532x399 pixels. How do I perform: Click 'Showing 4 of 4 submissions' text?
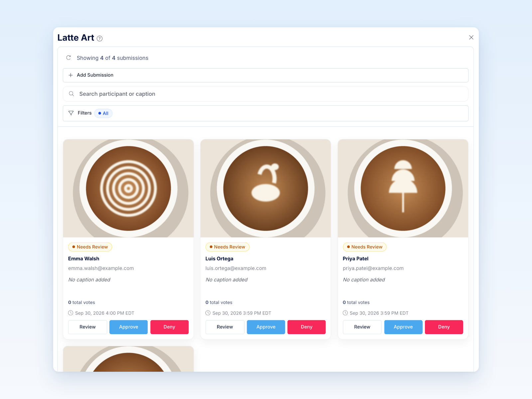113,58
